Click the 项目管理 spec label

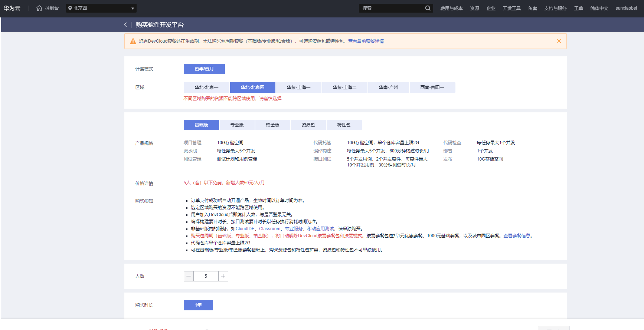coord(192,143)
